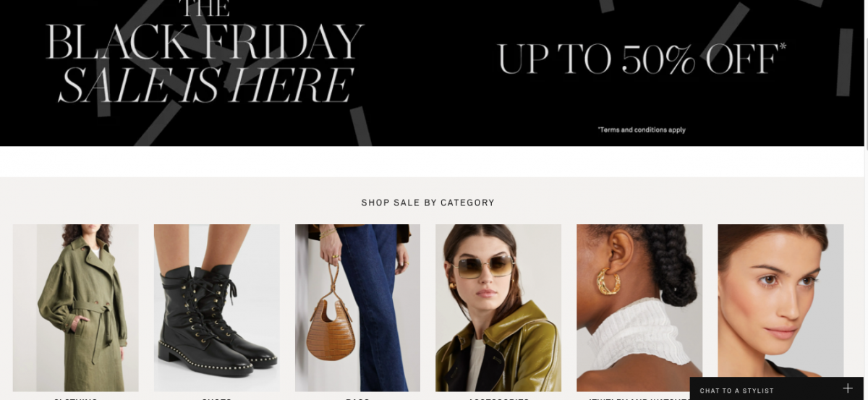The height and width of the screenshot is (400, 868).
Task: Open the woman's face Beauty category image
Action: pos(780,301)
